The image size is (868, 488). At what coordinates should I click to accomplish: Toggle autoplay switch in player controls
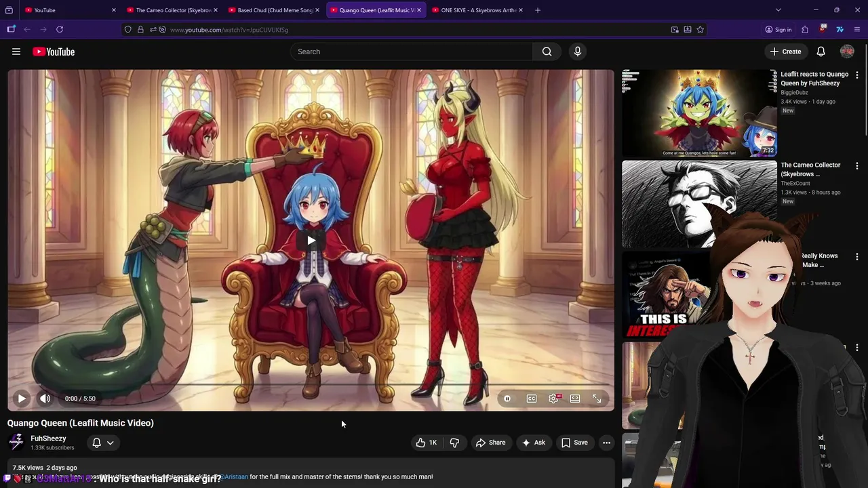(507, 399)
